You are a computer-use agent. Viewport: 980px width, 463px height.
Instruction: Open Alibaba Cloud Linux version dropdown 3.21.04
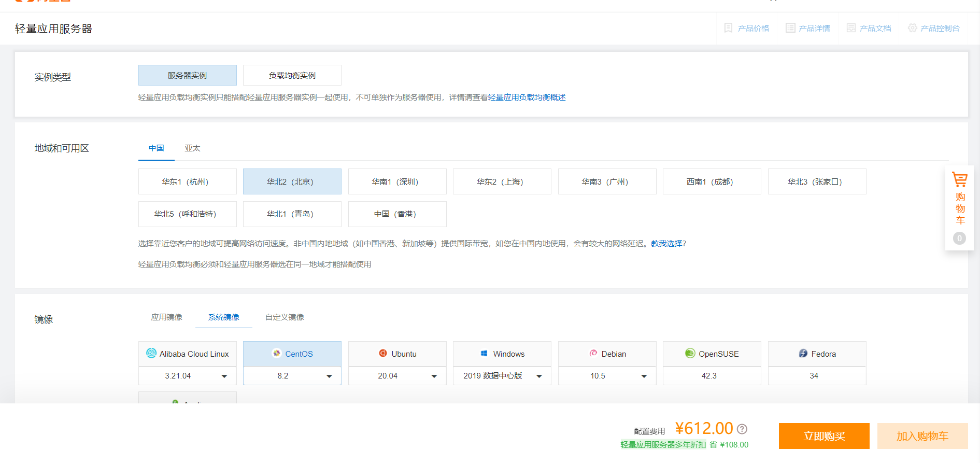point(188,376)
